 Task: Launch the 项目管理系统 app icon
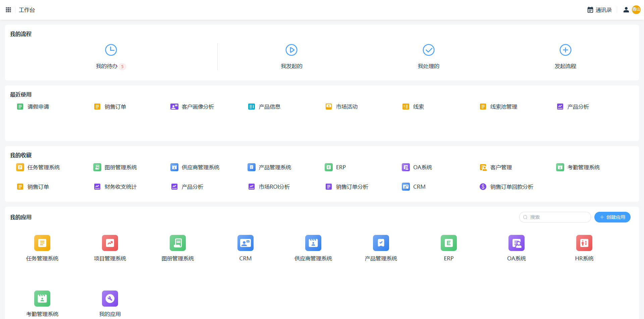pos(110,243)
